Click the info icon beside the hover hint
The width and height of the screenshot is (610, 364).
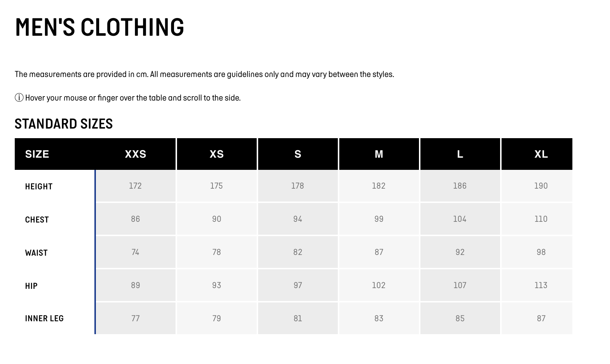click(19, 98)
